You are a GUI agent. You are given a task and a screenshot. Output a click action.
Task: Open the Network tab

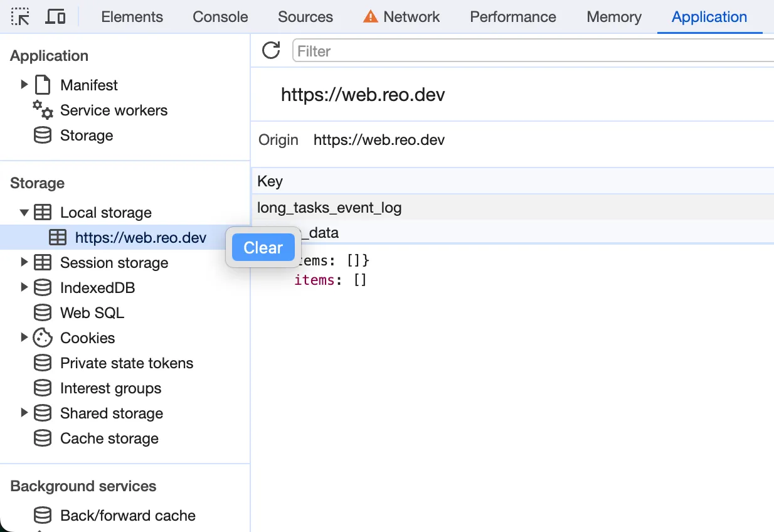click(411, 17)
